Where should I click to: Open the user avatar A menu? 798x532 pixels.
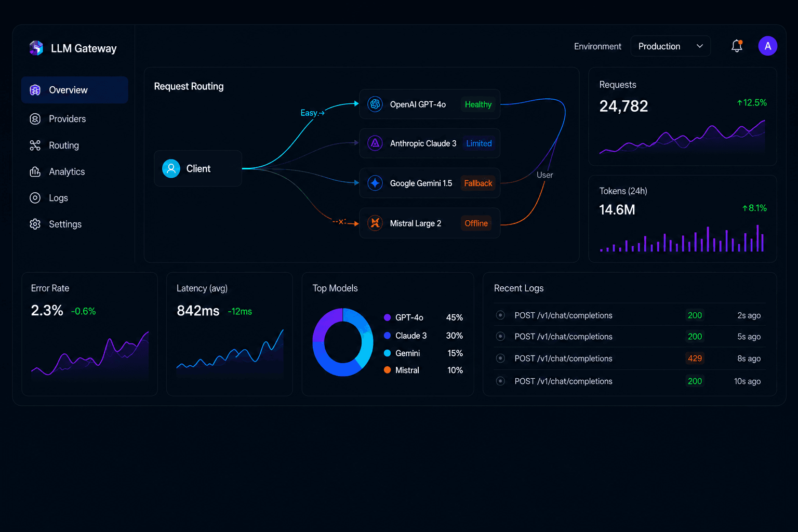767,46
